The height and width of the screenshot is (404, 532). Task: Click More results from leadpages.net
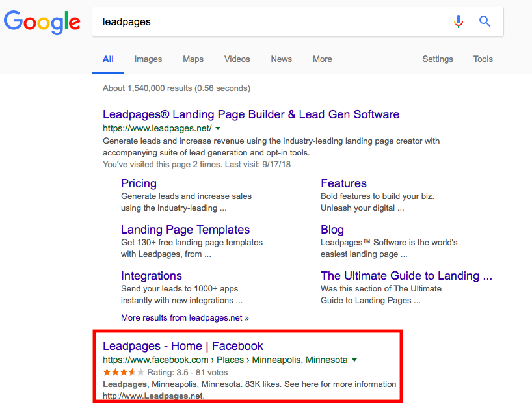click(x=185, y=317)
